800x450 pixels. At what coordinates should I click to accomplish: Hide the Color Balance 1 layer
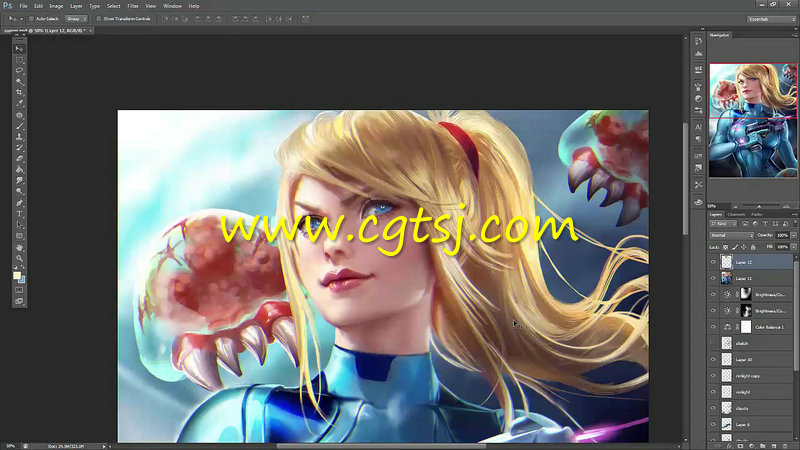pos(713,327)
